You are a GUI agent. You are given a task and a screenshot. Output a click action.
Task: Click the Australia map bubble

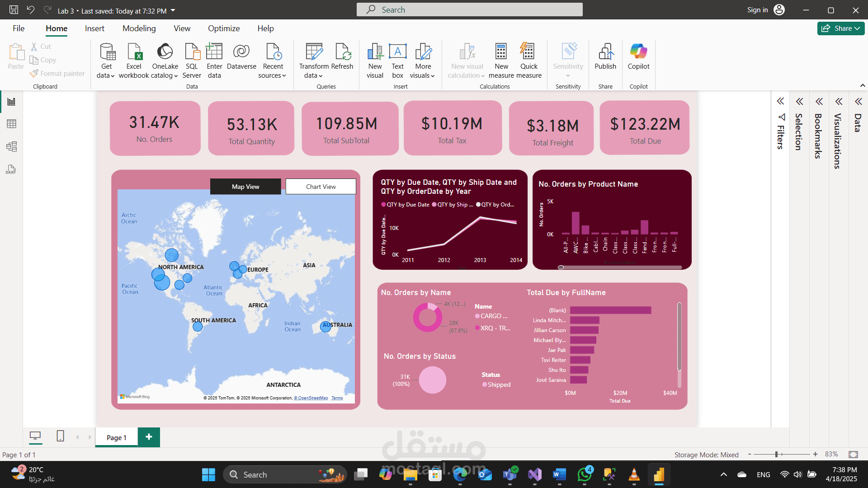pos(325,327)
